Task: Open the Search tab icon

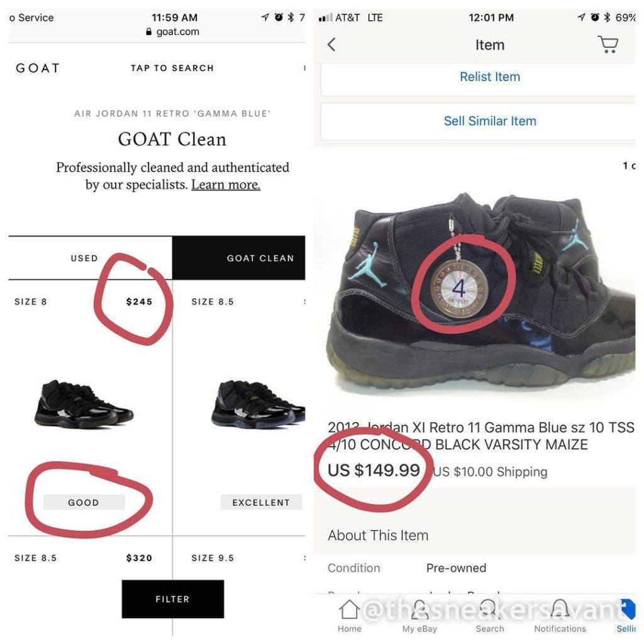Action: (489, 610)
